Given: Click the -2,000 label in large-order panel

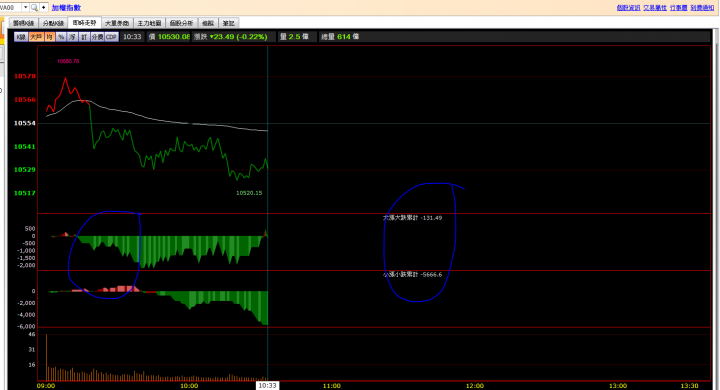Looking at the screenshot, I should pyautogui.click(x=27, y=266).
